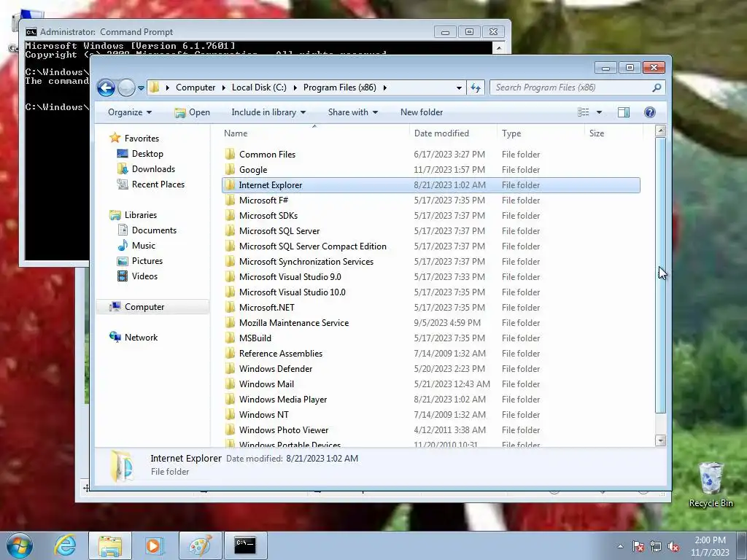
Task: Switch to Paint in the taskbar
Action: [x=200, y=545]
